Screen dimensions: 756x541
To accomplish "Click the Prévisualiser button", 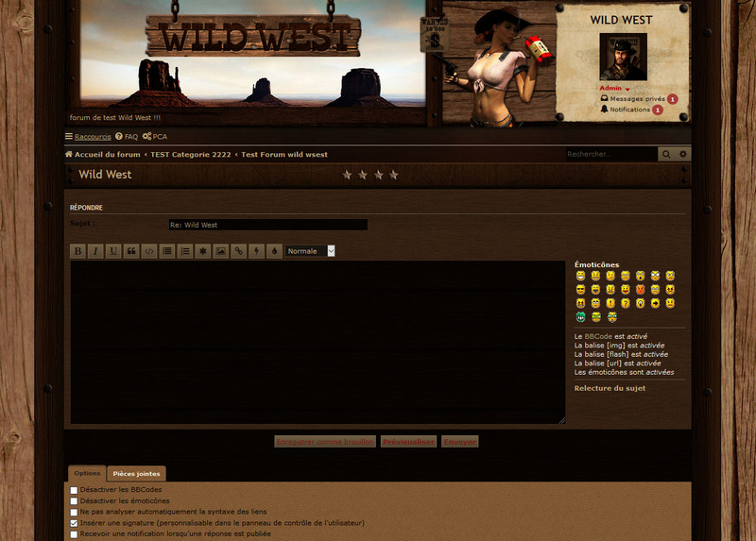I will pos(408,441).
